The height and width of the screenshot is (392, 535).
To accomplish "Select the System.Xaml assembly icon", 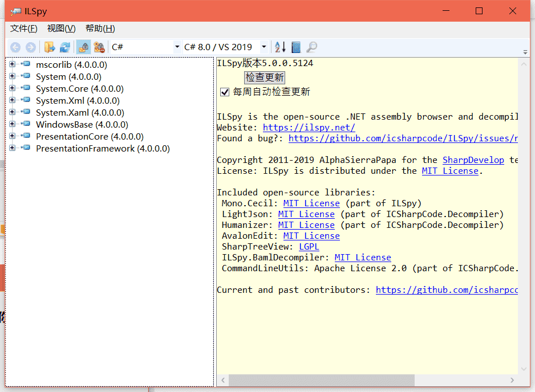I will pos(26,112).
